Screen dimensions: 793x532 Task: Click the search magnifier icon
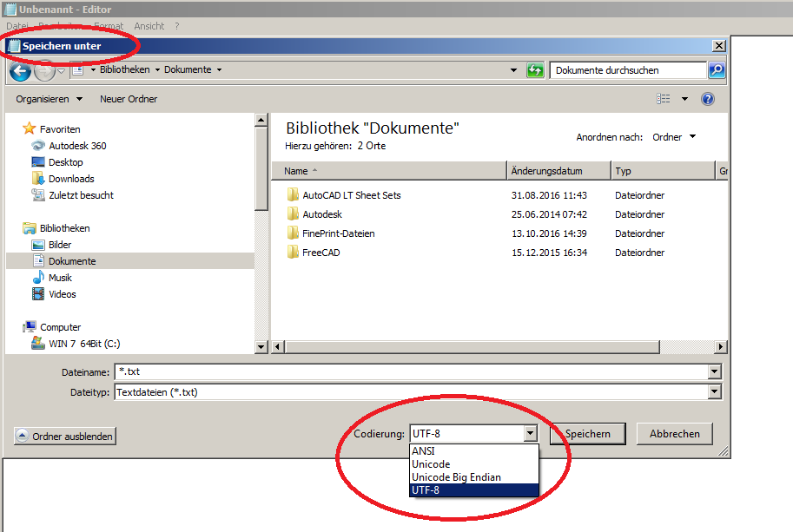point(717,70)
